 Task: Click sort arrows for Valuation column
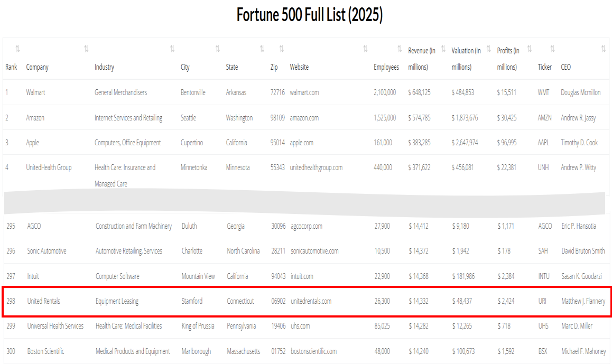point(489,49)
